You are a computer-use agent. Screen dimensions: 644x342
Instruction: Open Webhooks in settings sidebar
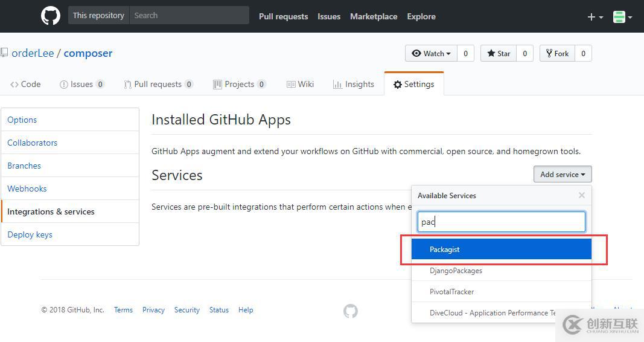(27, 189)
